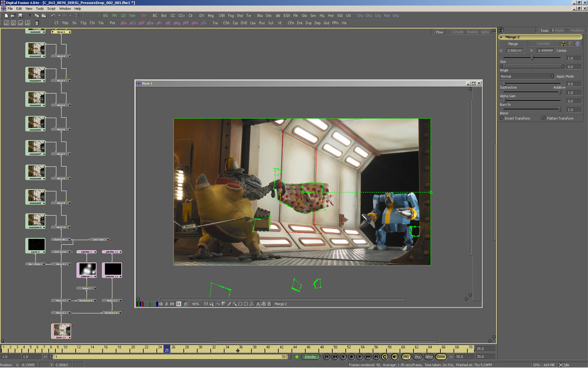Add a Loader (LD) tool
588x368 pixels.
(x=123, y=16)
